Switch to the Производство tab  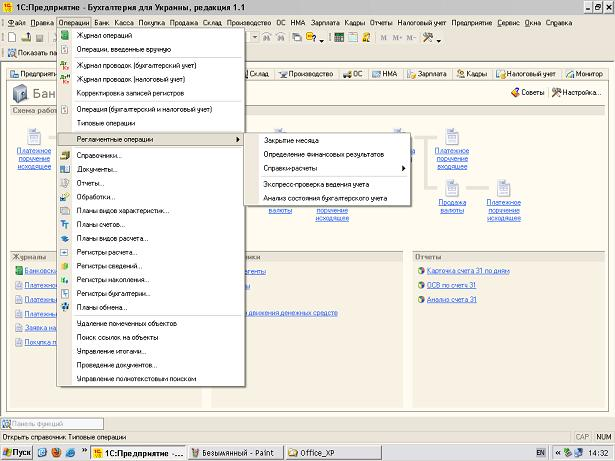(306, 74)
